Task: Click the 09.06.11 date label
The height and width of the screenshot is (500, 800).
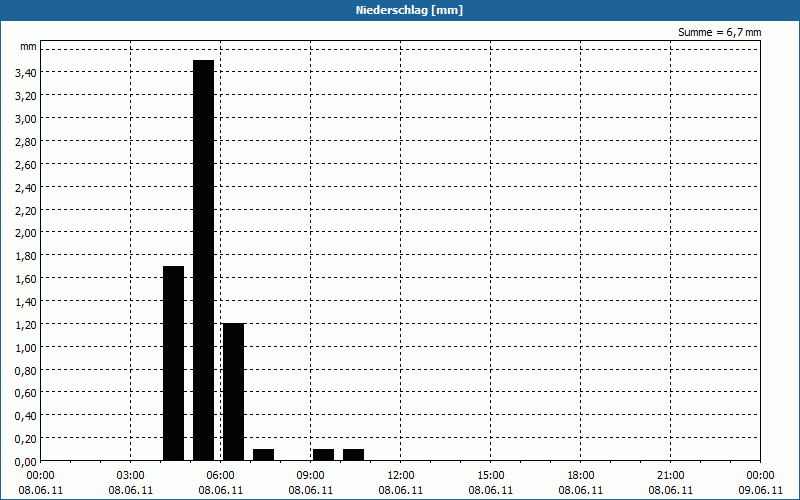Action: [x=760, y=490]
